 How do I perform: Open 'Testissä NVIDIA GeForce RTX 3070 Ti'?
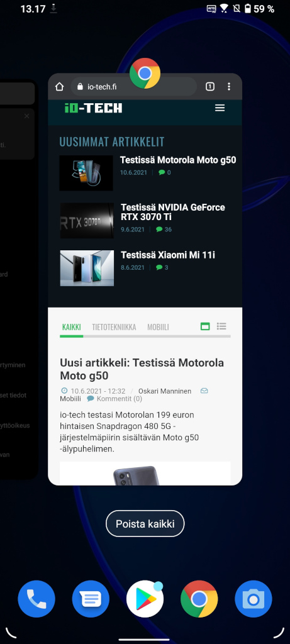[x=173, y=212]
